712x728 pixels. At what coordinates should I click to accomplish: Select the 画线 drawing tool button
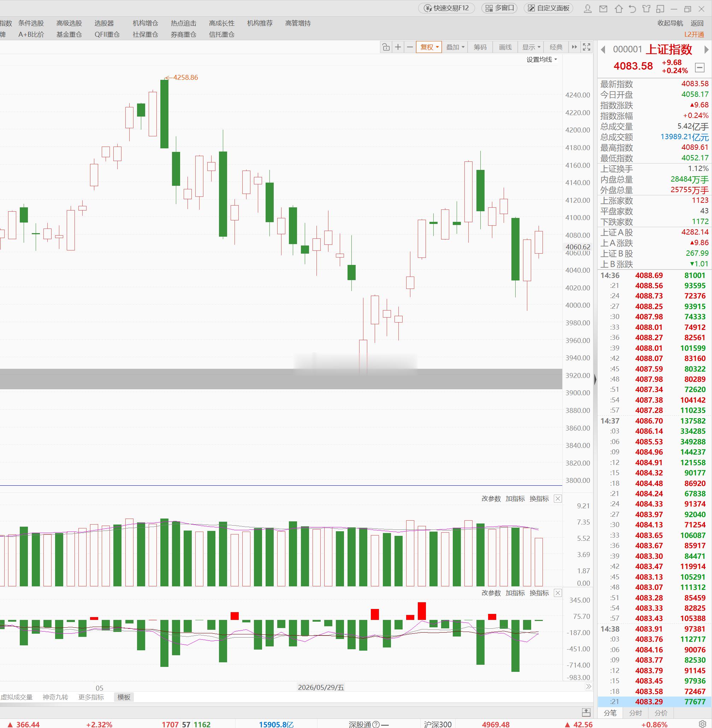[505, 47]
